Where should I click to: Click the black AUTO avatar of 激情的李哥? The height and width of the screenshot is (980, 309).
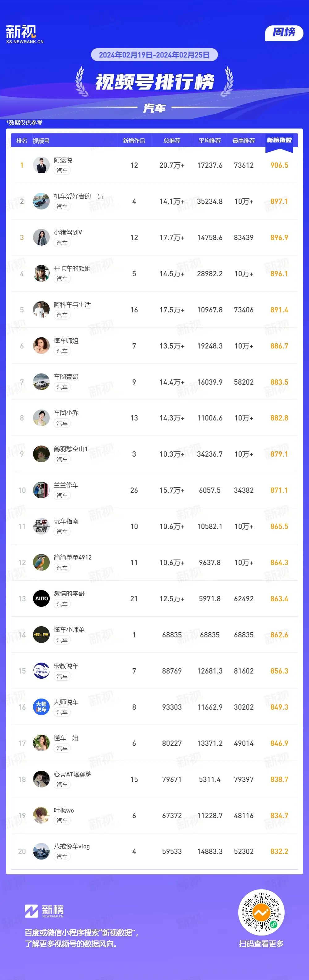pos(41,598)
